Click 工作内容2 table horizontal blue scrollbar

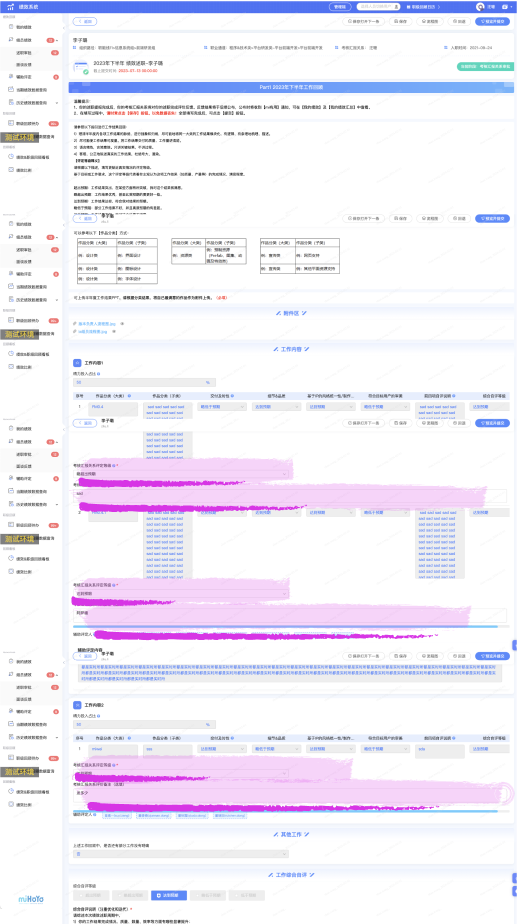pyautogui.click(x=285, y=811)
